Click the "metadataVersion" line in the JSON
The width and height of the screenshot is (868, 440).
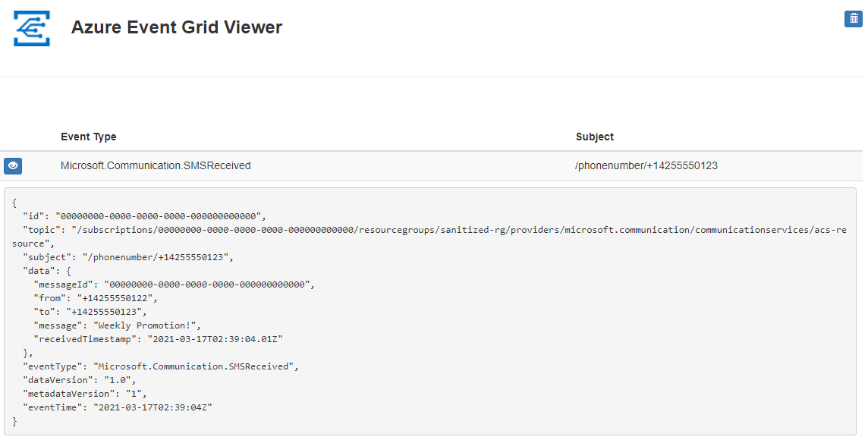tap(85, 394)
